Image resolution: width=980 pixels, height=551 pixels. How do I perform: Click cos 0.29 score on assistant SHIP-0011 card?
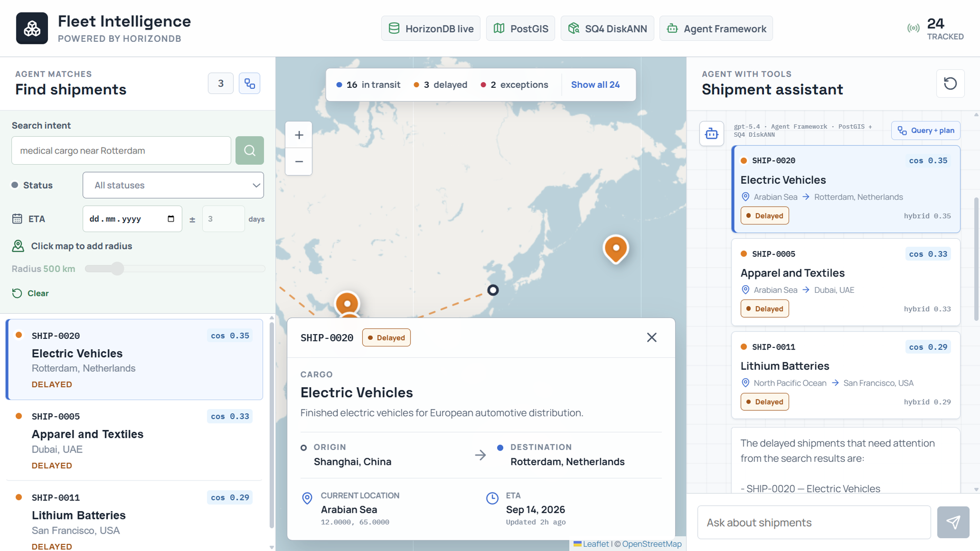tap(928, 347)
